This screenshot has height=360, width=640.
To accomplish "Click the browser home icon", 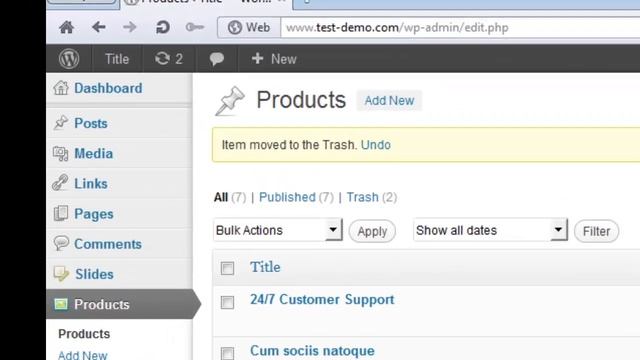I will (67, 27).
